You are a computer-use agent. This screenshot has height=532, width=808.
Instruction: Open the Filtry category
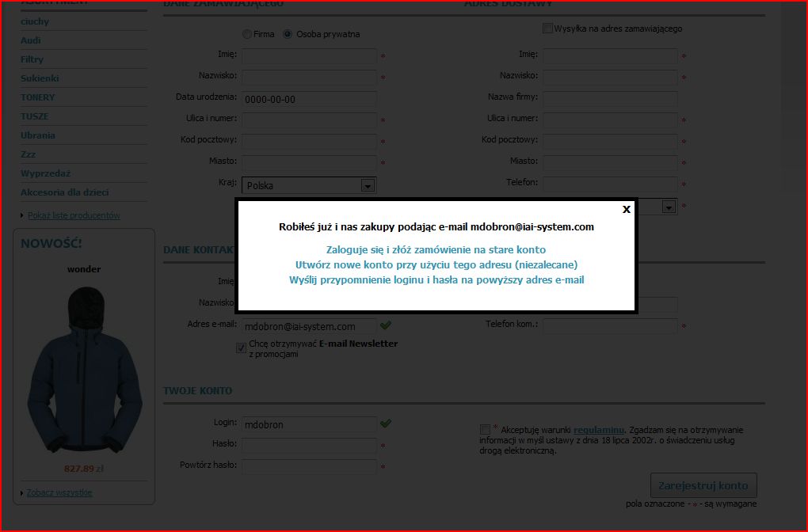pyautogui.click(x=32, y=59)
